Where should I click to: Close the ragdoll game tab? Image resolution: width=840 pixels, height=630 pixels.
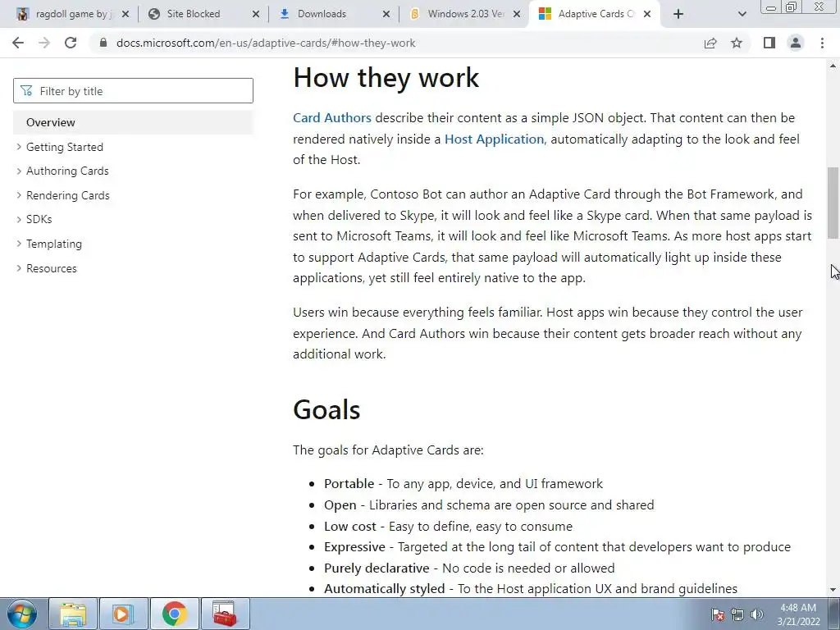click(126, 14)
